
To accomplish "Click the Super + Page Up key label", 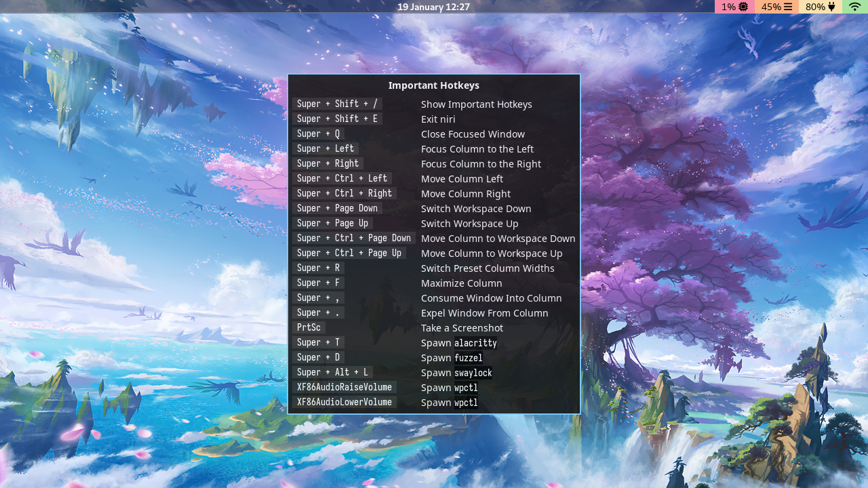I will coord(332,223).
